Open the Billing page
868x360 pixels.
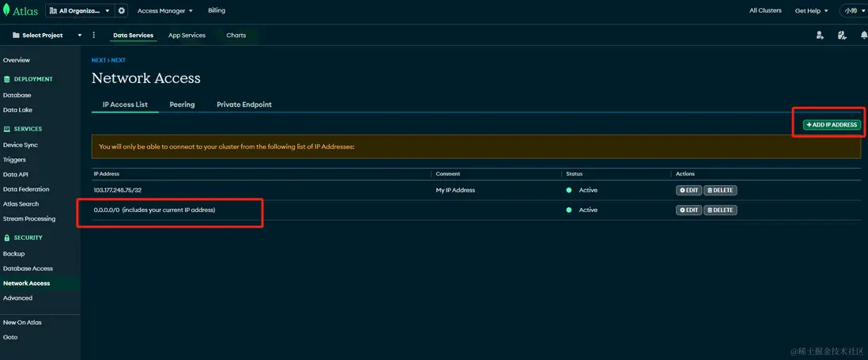[217, 10]
